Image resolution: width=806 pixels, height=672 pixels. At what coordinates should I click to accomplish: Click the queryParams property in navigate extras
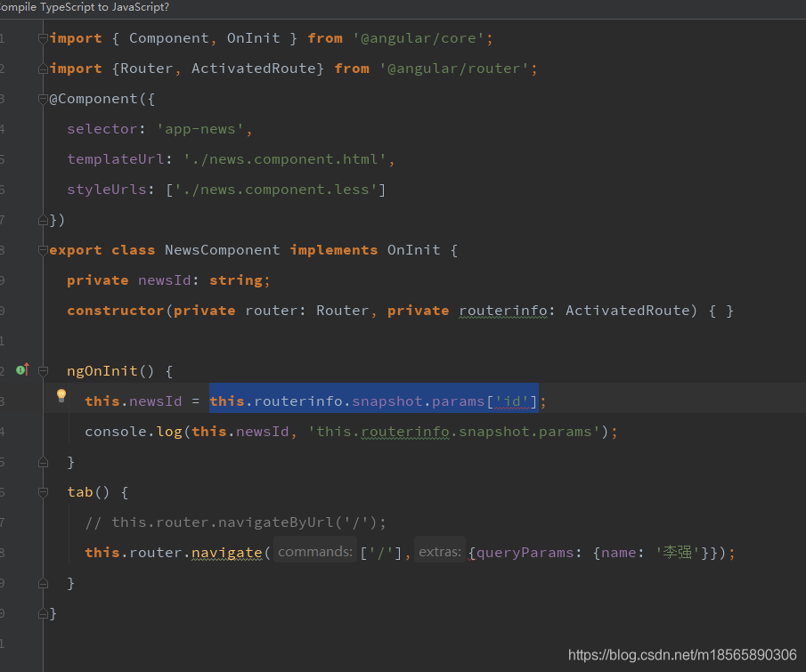click(x=525, y=553)
